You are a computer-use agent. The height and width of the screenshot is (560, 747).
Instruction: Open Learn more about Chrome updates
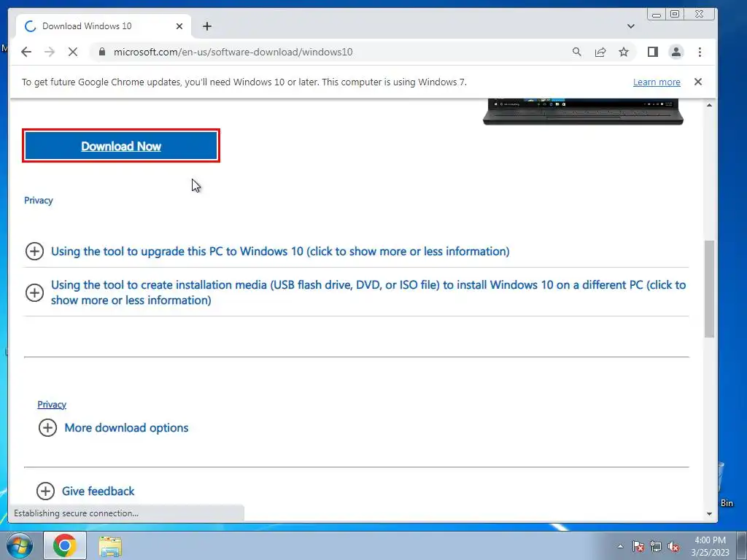657,82
